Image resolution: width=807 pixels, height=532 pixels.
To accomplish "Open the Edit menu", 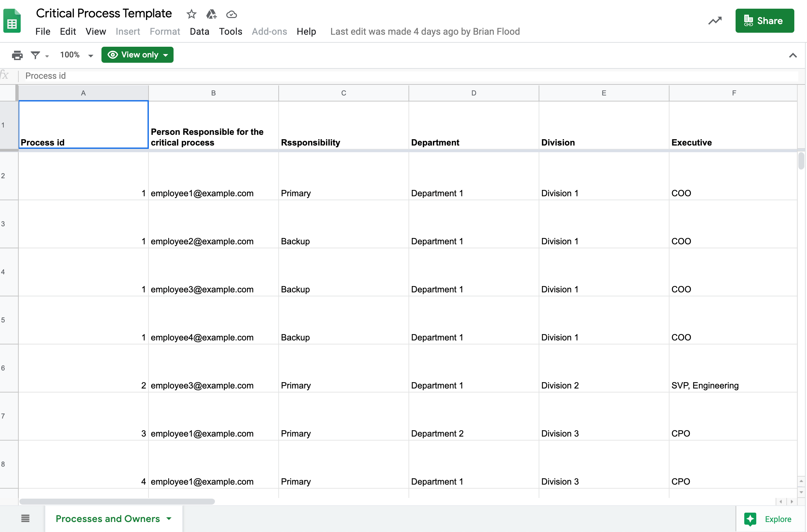I will pos(68,32).
